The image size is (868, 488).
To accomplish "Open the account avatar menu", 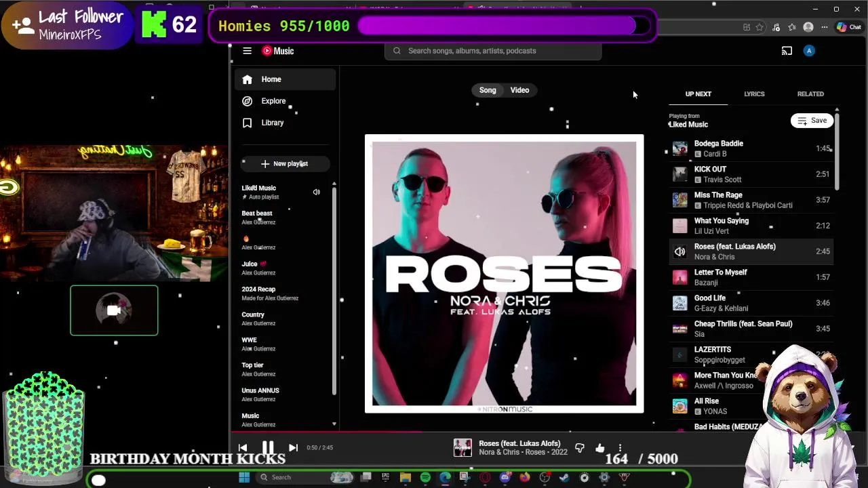I will (x=809, y=51).
